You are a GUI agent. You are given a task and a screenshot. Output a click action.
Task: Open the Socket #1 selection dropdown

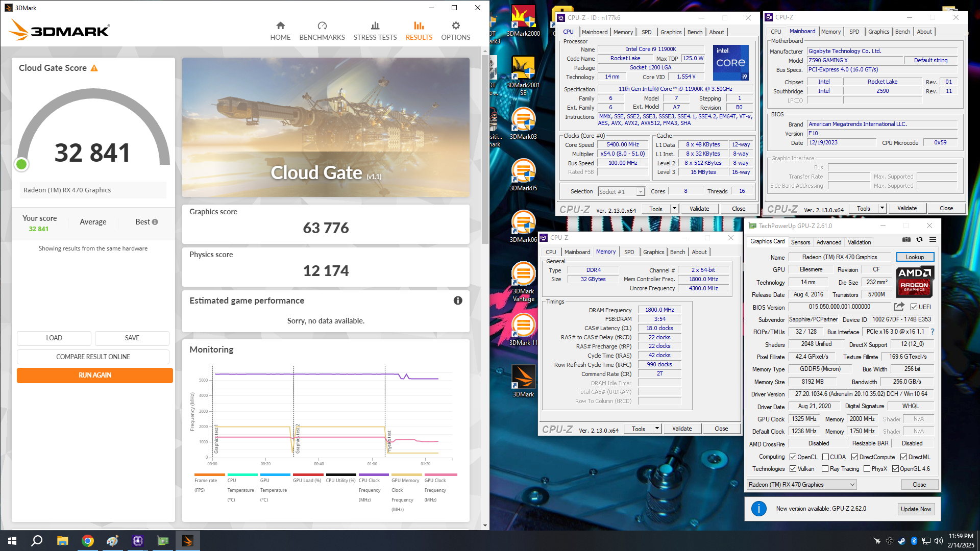[621, 192]
